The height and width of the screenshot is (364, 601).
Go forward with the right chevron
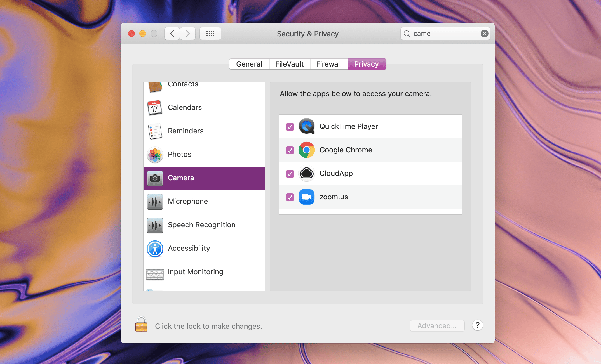click(188, 34)
